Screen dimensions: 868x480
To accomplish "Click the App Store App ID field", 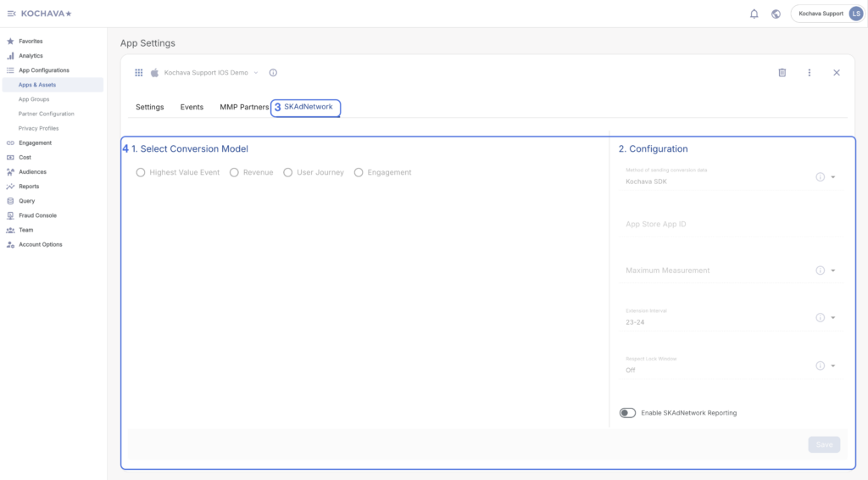I will click(x=729, y=225).
